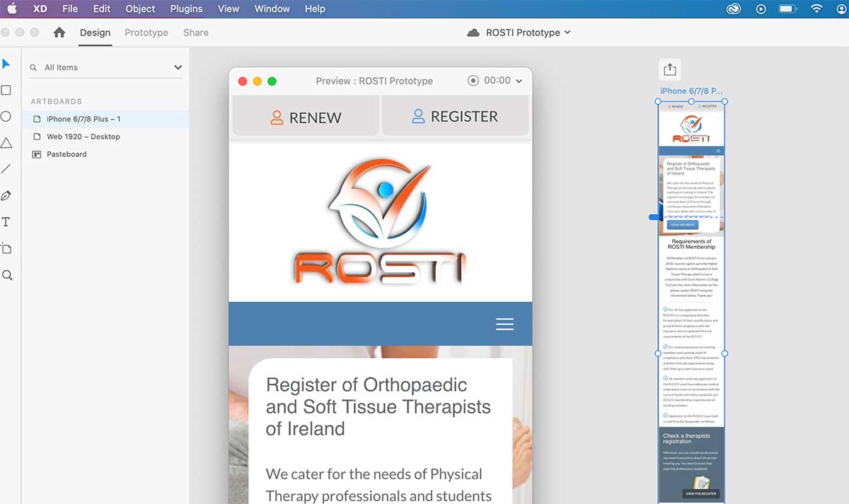The width and height of the screenshot is (849, 504).
Task: Expand the All Items filter dropdown
Action: [178, 68]
